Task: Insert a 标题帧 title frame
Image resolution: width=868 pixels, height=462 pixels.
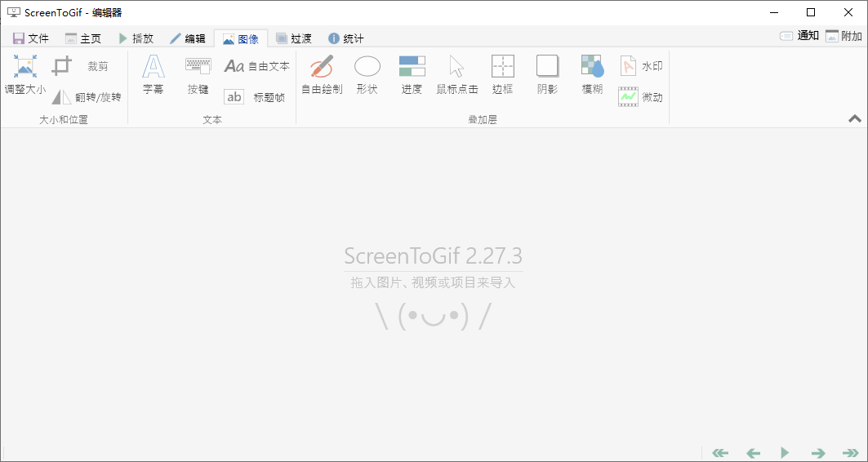Action: tap(256, 97)
